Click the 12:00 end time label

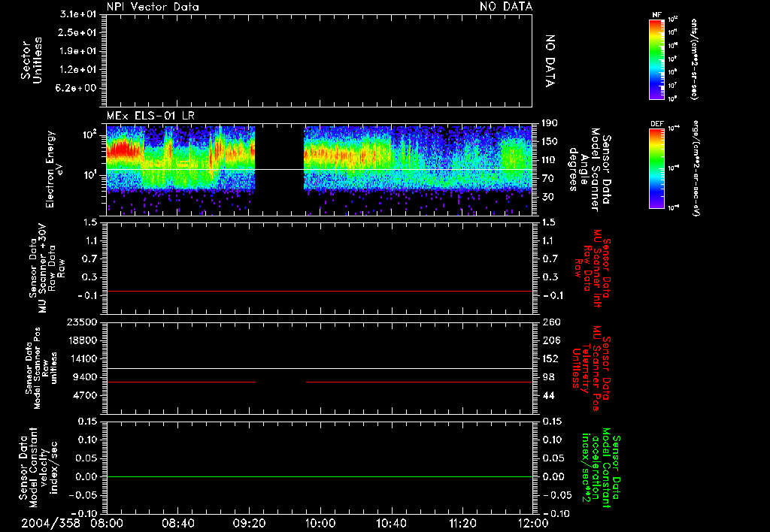pos(533,522)
